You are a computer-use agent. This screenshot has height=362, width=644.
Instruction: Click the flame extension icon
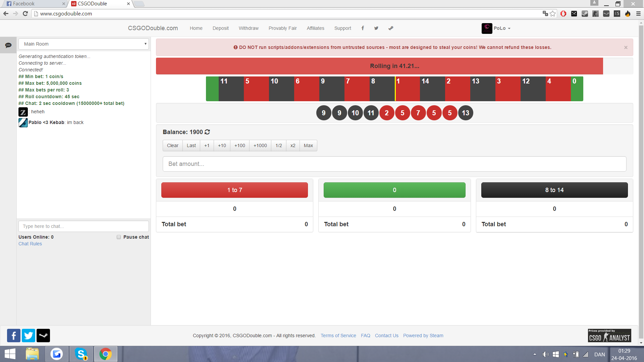pyautogui.click(x=628, y=13)
